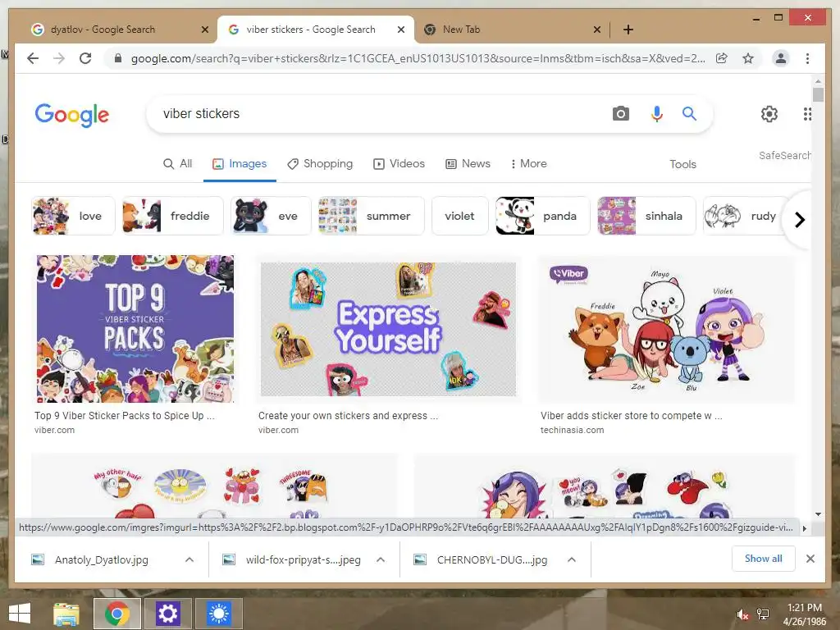Reload the current page
The image size is (840, 630).
point(85,58)
